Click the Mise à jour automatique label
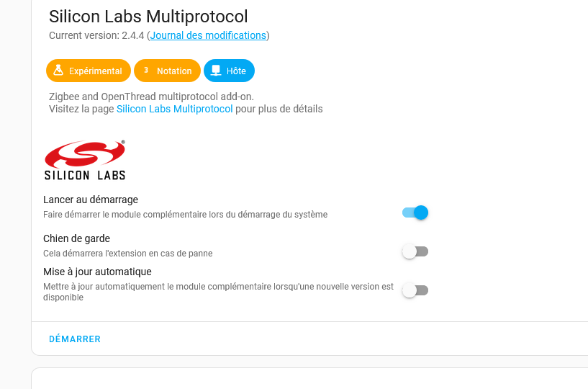This screenshot has height=389, width=588. pos(97,272)
